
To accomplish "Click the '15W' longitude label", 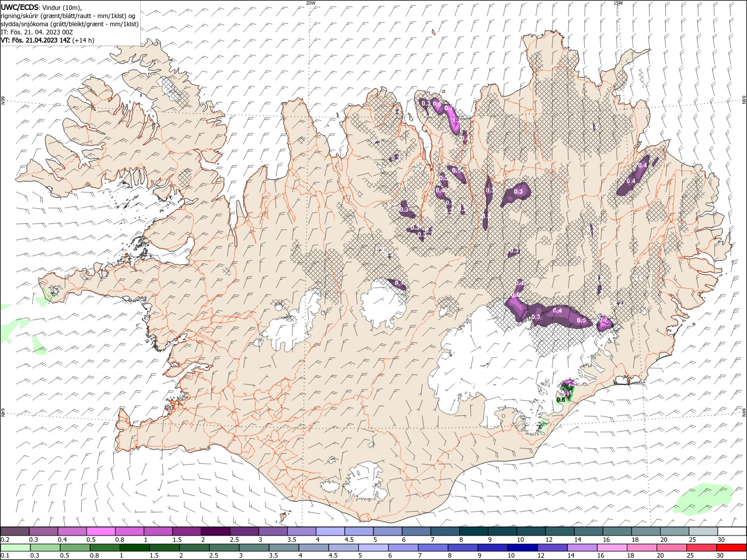I will [618, 3].
